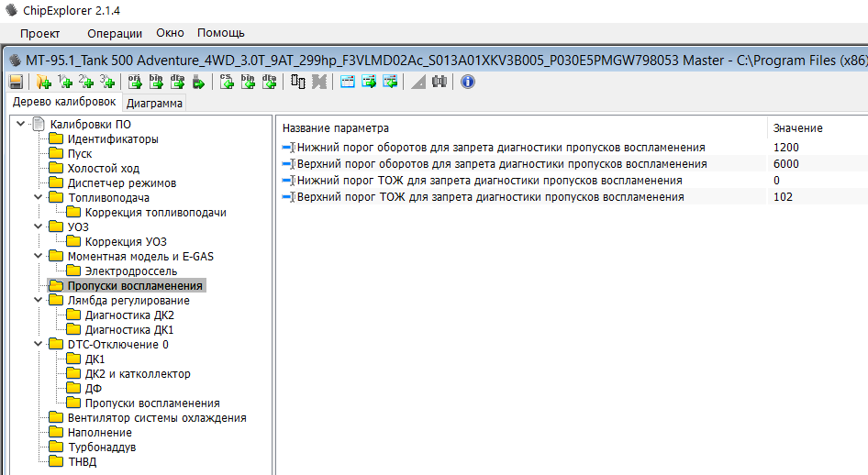The width and height of the screenshot is (868, 475).
Task: Open the Проект menu
Action: click(x=40, y=33)
